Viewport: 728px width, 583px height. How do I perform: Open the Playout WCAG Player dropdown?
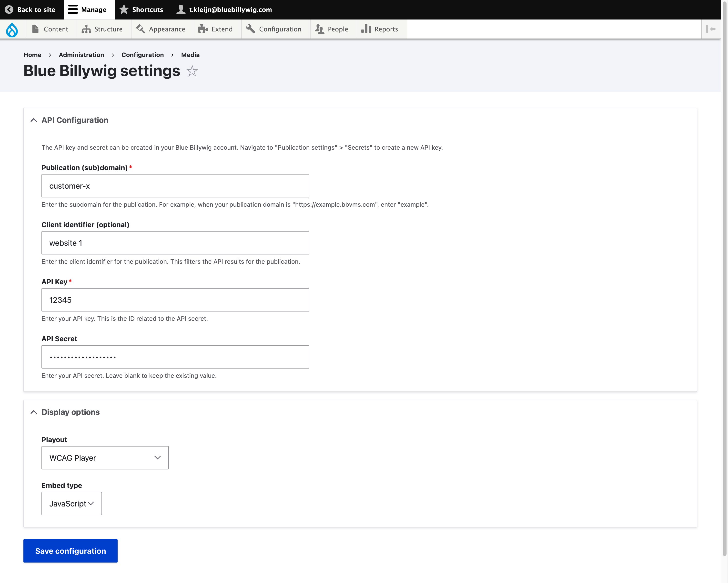(105, 458)
